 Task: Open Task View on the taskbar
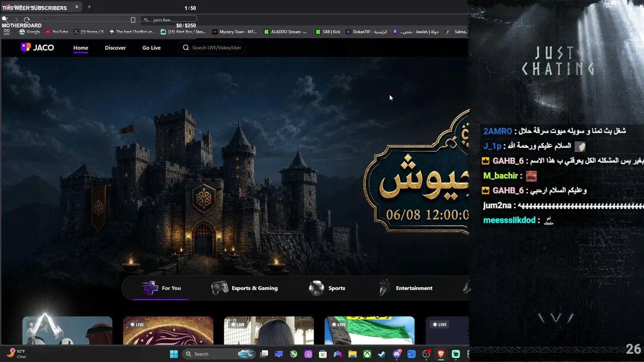pos(264,354)
